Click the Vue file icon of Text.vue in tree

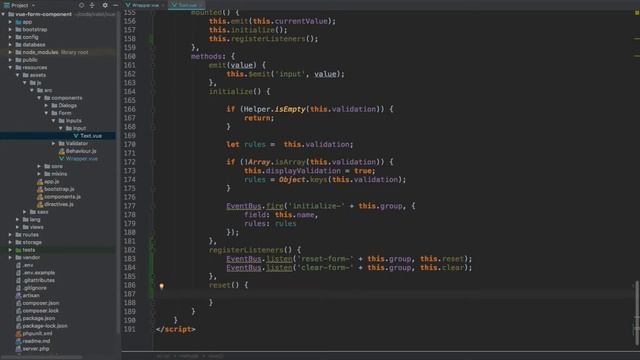(76, 136)
